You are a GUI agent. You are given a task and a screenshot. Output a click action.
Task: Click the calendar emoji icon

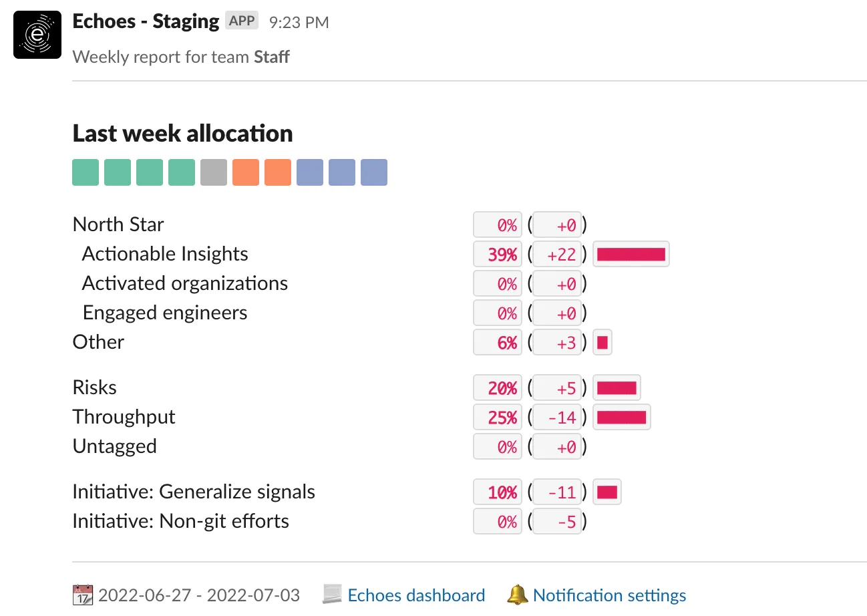coord(83,595)
